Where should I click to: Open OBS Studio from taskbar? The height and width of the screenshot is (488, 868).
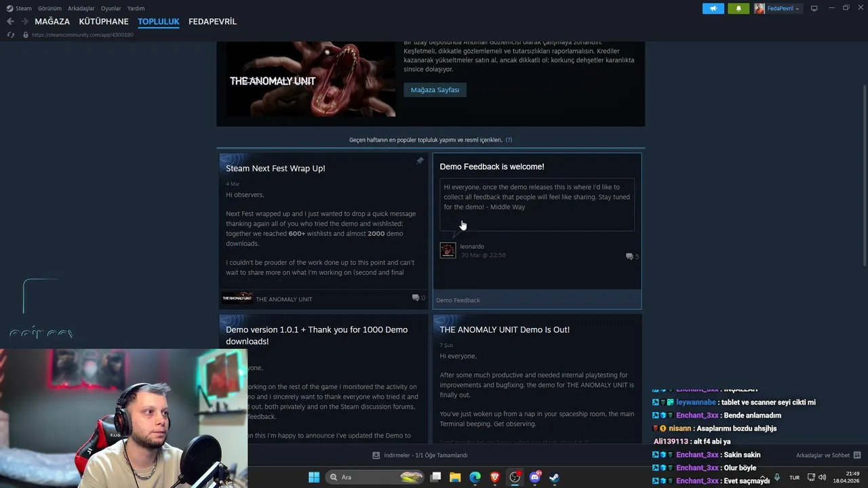(x=515, y=477)
